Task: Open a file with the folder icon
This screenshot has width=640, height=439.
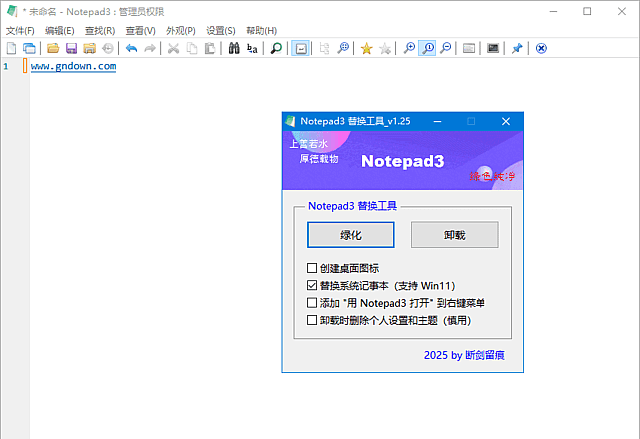Action: click(53, 49)
